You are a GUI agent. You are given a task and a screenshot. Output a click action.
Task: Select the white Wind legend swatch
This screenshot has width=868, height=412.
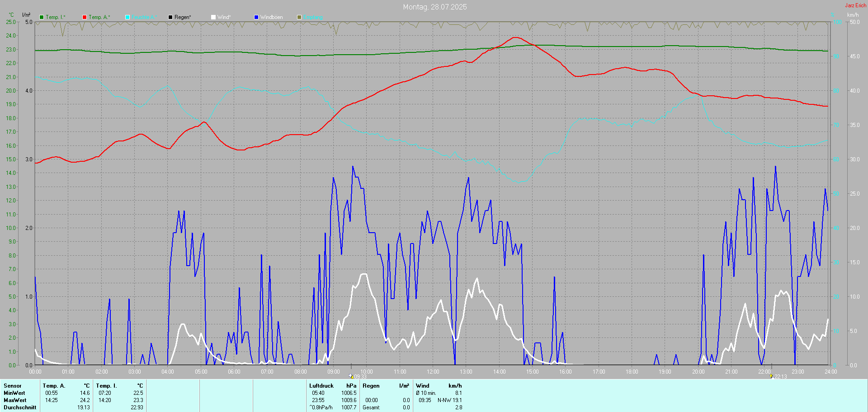point(213,17)
